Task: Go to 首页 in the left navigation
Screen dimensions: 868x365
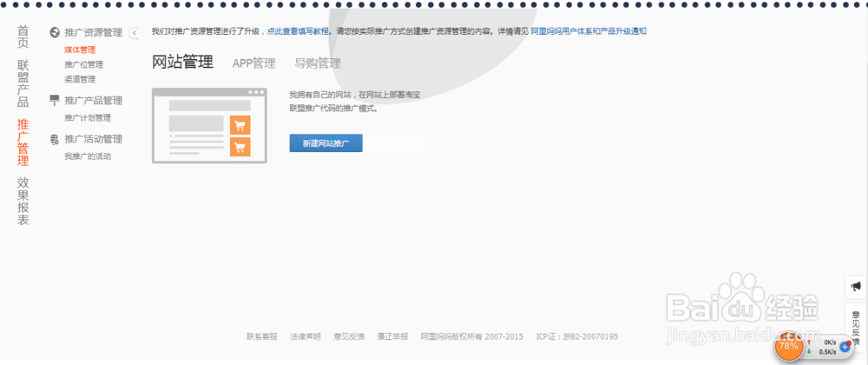Action: [23, 36]
